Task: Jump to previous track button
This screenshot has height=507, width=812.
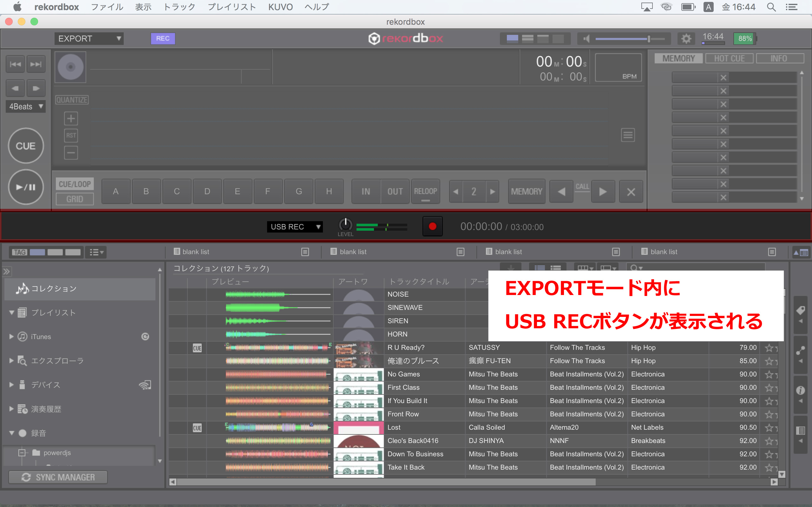Action: click(15, 64)
